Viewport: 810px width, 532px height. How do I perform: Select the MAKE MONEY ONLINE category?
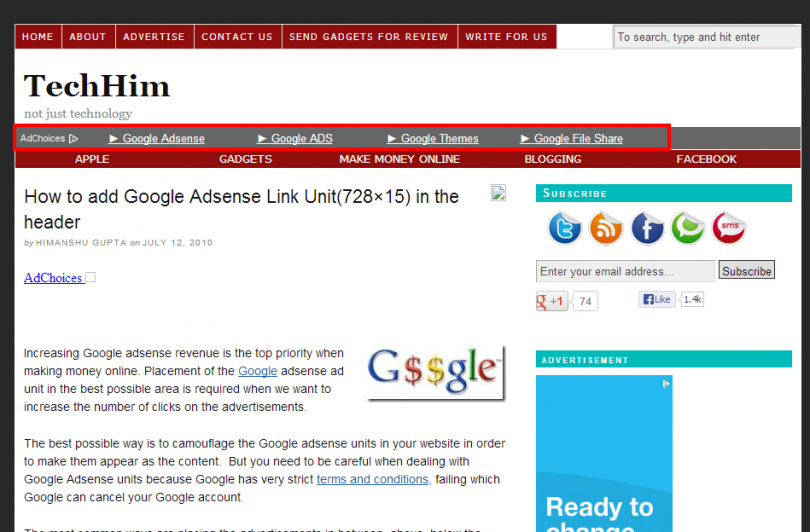click(x=399, y=159)
